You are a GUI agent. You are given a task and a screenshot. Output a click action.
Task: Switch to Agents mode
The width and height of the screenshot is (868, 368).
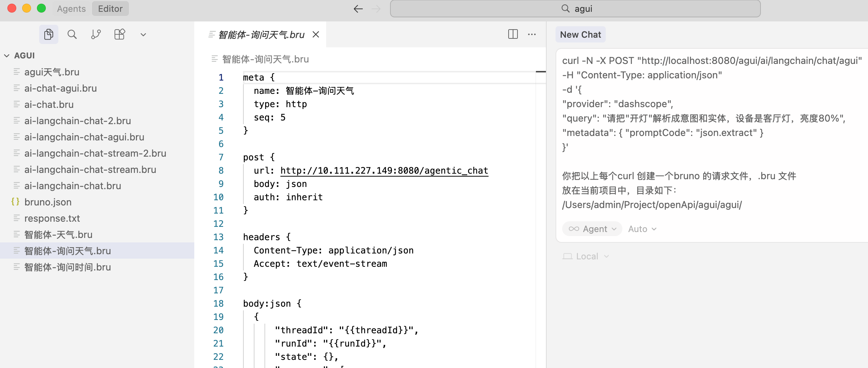pyautogui.click(x=71, y=8)
